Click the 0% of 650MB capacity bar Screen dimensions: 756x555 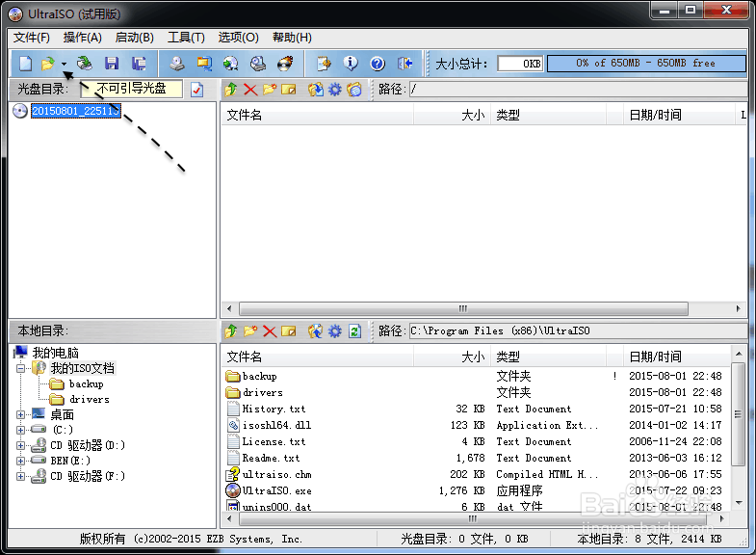click(646, 64)
